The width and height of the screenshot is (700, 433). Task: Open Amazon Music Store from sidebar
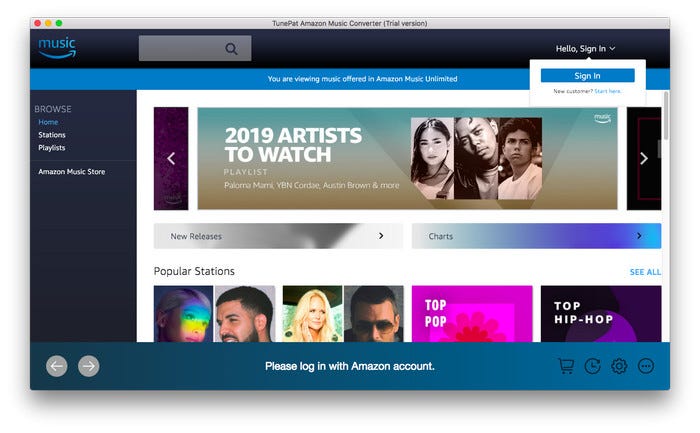[71, 171]
